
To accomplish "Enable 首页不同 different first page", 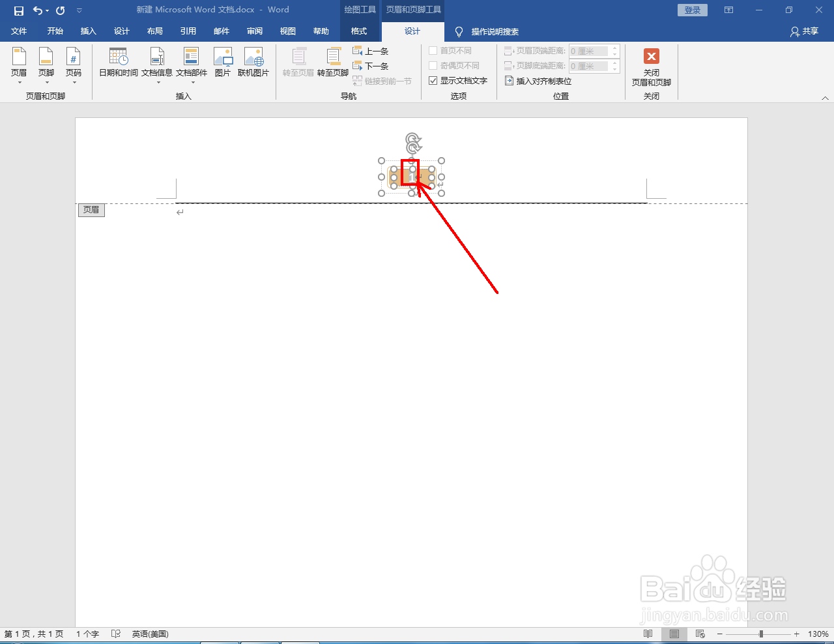I will (x=433, y=50).
